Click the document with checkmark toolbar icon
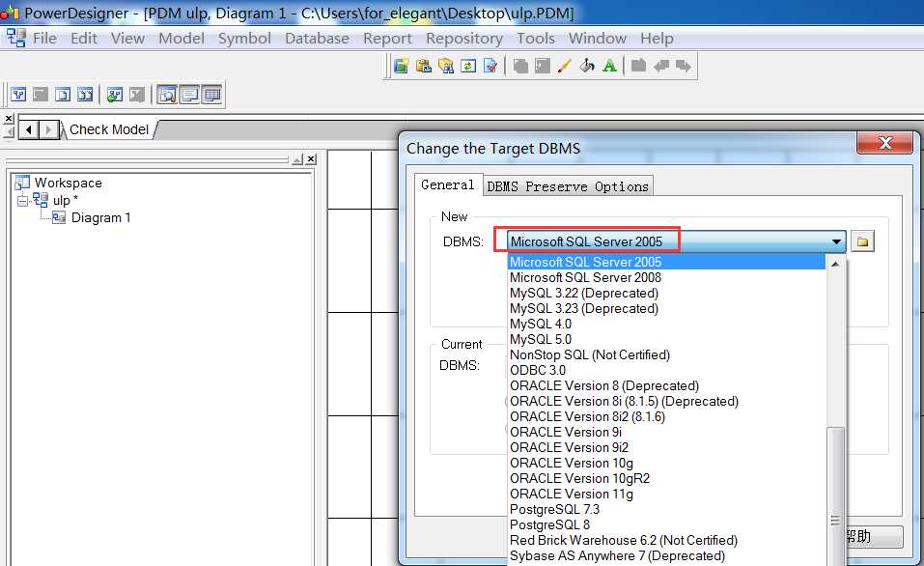The image size is (924, 566). click(x=490, y=66)
